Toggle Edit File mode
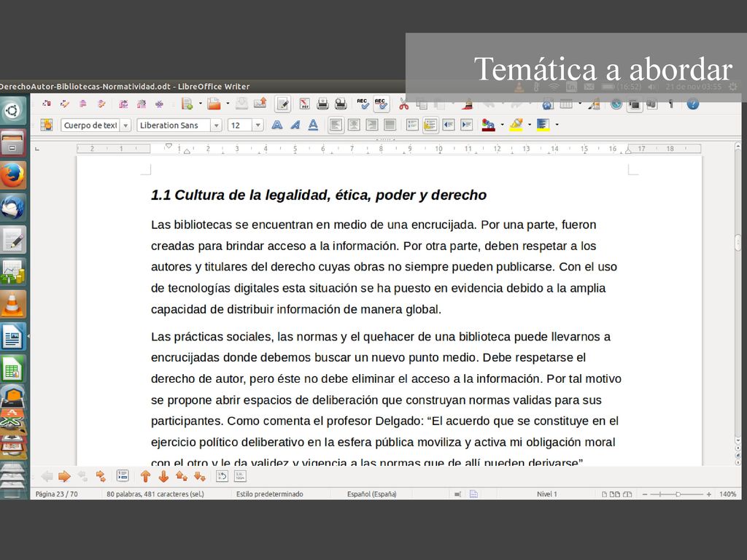Viewport: 747px width, 560px height. click(x=283, y=104)
